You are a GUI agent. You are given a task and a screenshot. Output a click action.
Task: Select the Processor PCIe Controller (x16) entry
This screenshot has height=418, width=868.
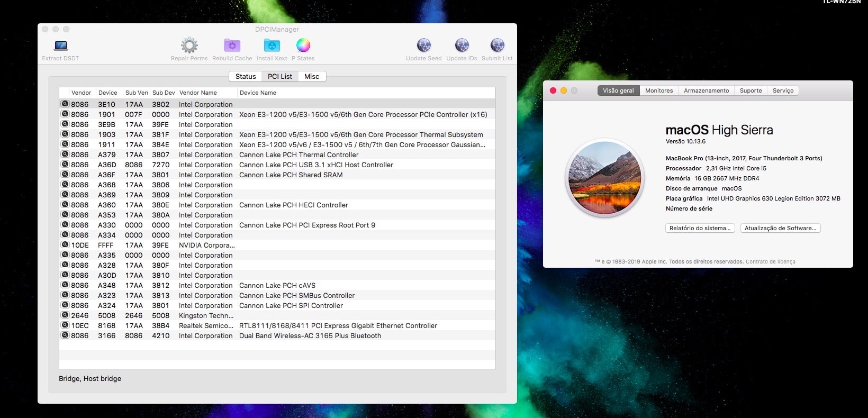coord(363,114)
